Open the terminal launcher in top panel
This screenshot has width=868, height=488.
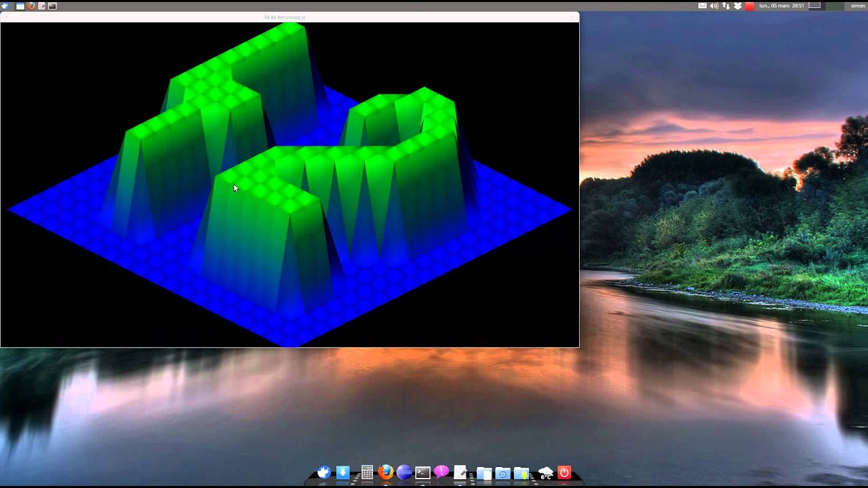point(52,6)
